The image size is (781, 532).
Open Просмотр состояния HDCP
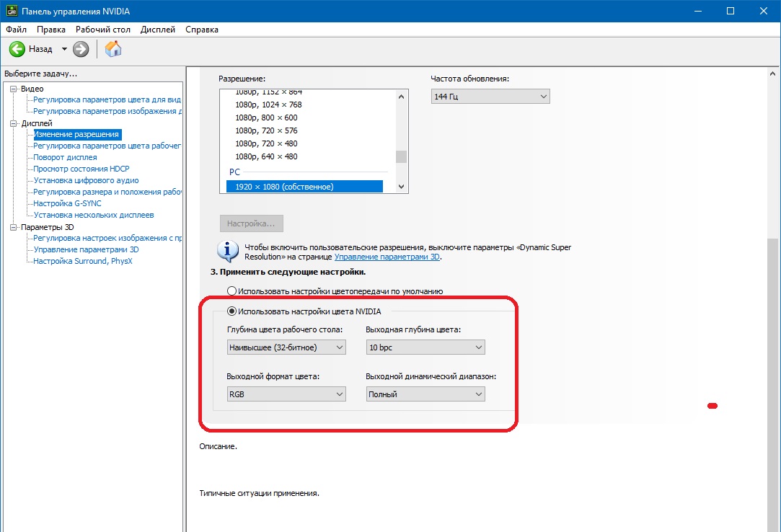pos(81,169)
